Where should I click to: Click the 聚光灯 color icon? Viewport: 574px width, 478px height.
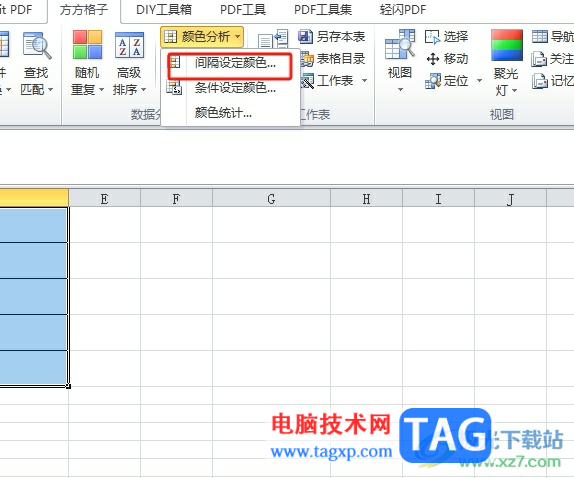coord(507,45)
